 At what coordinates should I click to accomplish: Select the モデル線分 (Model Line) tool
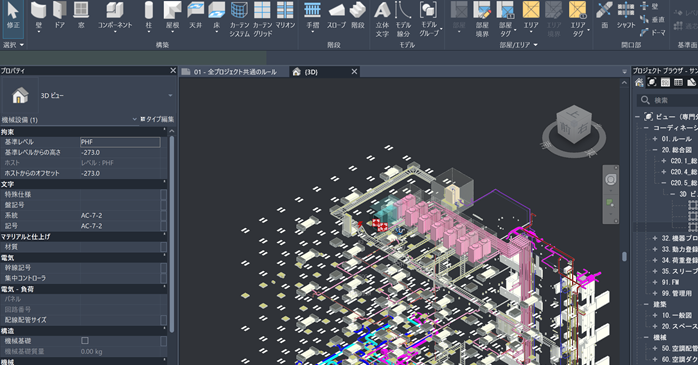pyautogui.click(x=403, y=19)
